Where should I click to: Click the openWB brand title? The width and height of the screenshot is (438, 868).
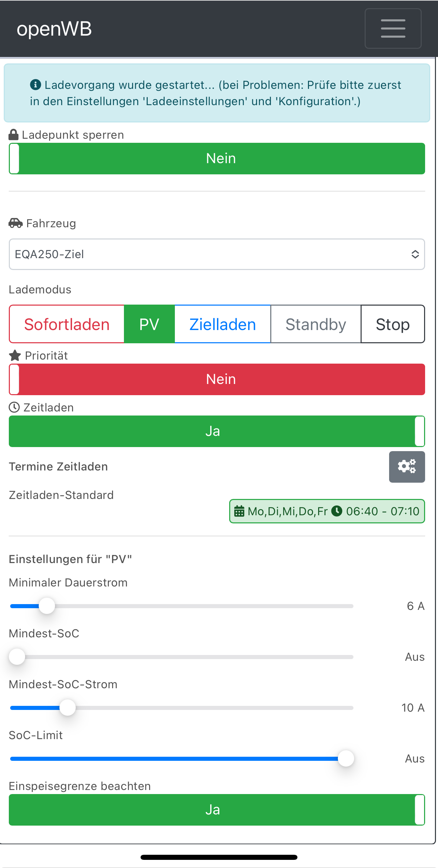point(54,29)
